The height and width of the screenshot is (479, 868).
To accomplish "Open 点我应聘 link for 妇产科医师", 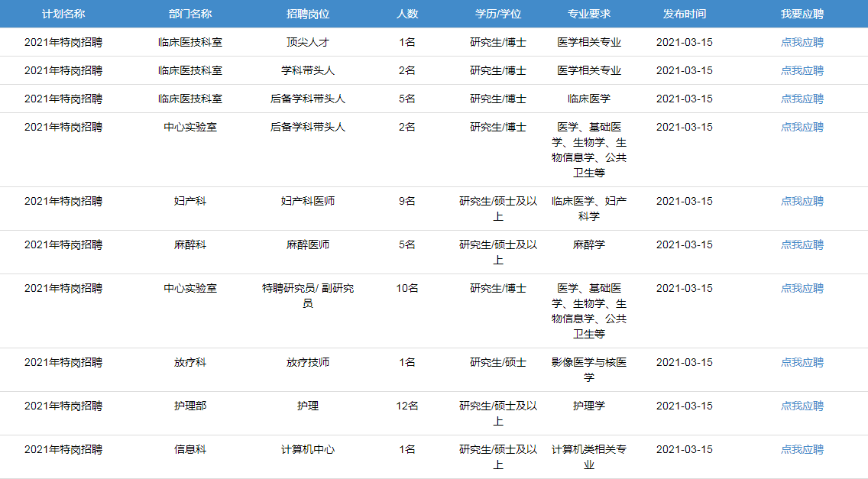I will click(802, 201).
